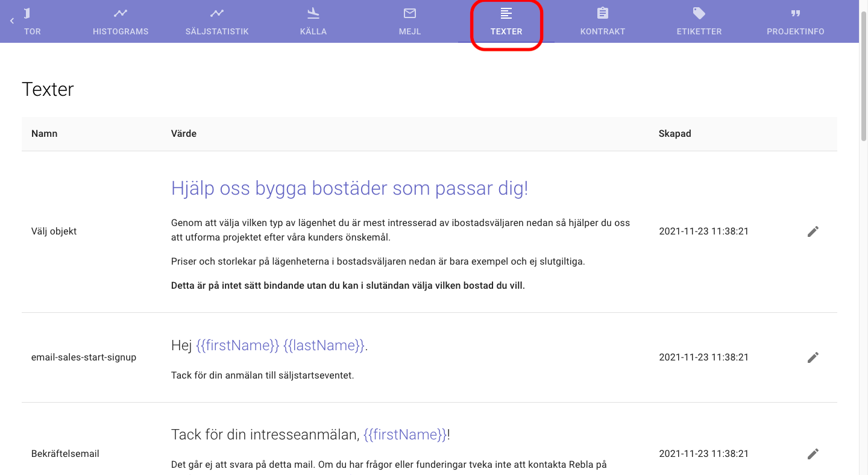The height and width of the screenshot is (475, 868).
Task: Edit the Välj objekt text with the pencil icon
Action: 813,231
